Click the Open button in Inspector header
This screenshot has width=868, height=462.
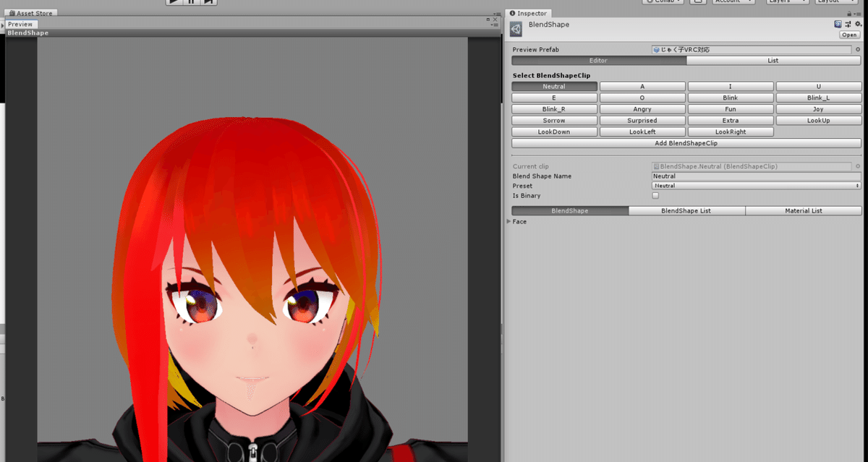point(849,35)
